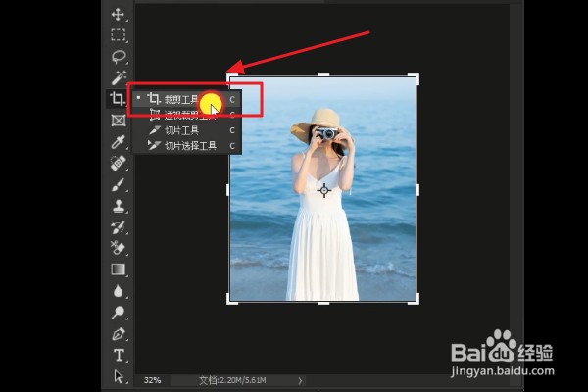Select the Blur tool

[x=119, y=291]
